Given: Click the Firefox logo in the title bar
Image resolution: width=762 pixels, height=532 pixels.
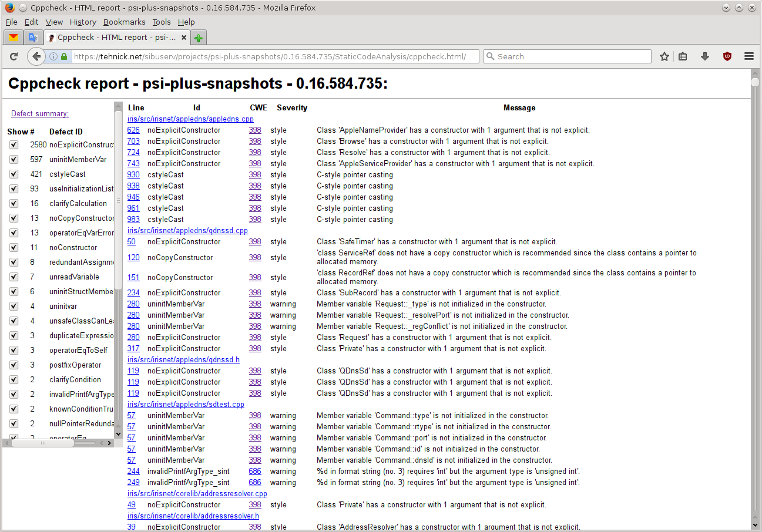Looking at the screenshot, I should (9, 8).
